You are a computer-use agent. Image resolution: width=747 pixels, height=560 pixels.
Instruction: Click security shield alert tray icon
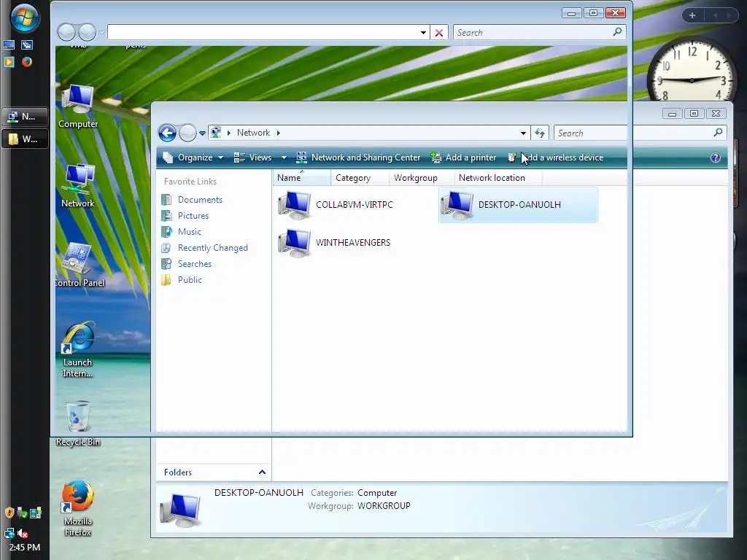9,513
